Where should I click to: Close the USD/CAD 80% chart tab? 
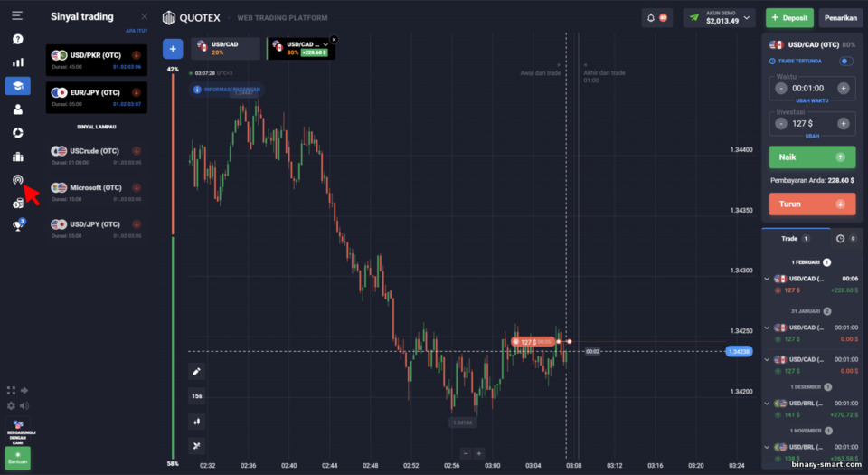334,39
